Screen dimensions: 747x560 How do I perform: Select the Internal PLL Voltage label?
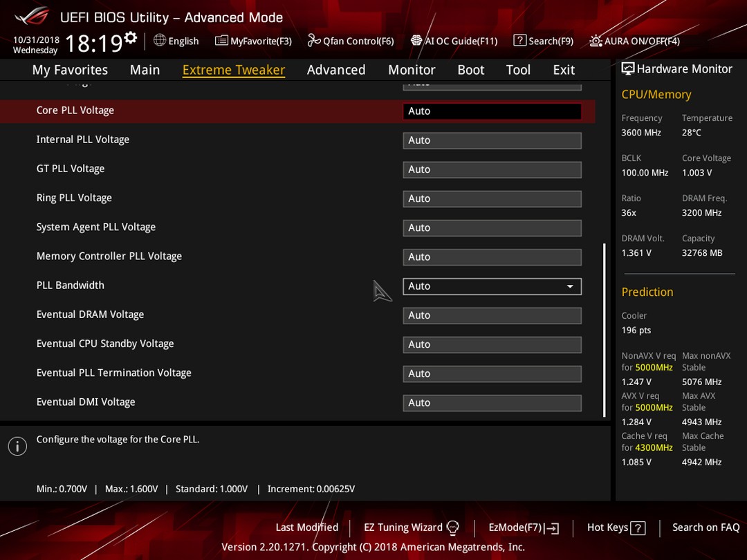(83, 139)
